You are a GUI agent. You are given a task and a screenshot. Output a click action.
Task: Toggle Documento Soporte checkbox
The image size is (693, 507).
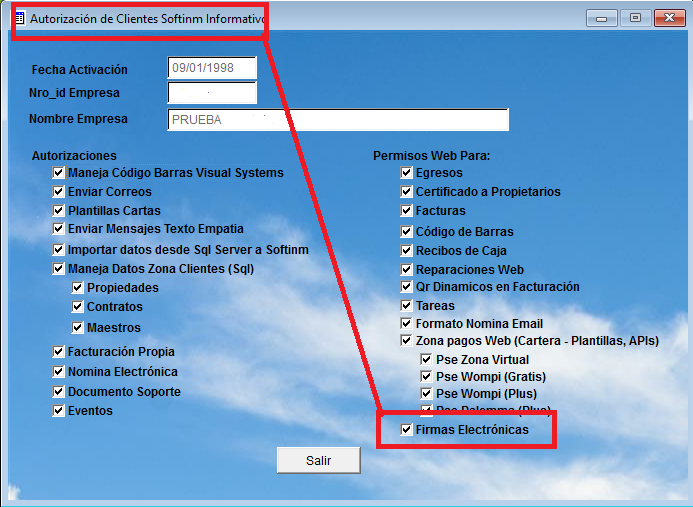coord(58,391)
